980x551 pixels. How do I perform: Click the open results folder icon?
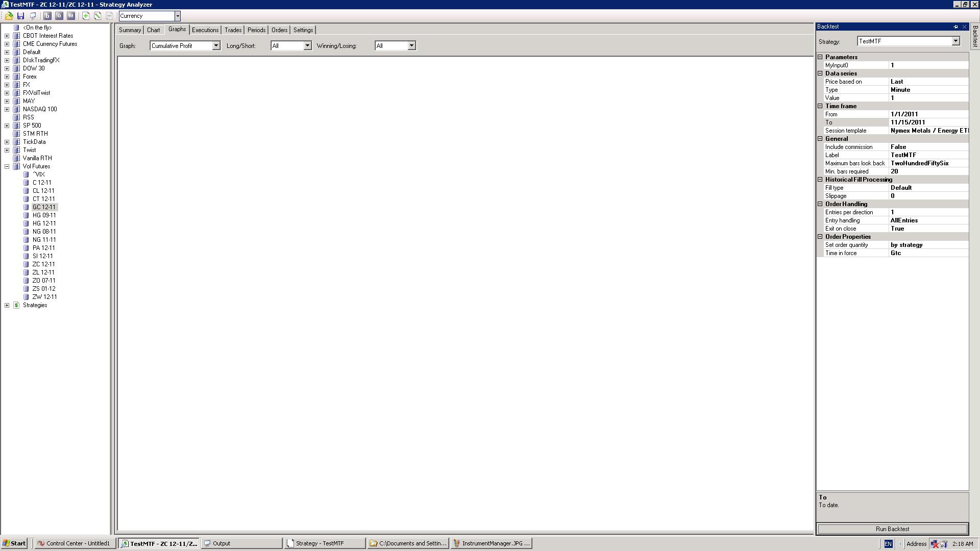[x=9, y=16]
